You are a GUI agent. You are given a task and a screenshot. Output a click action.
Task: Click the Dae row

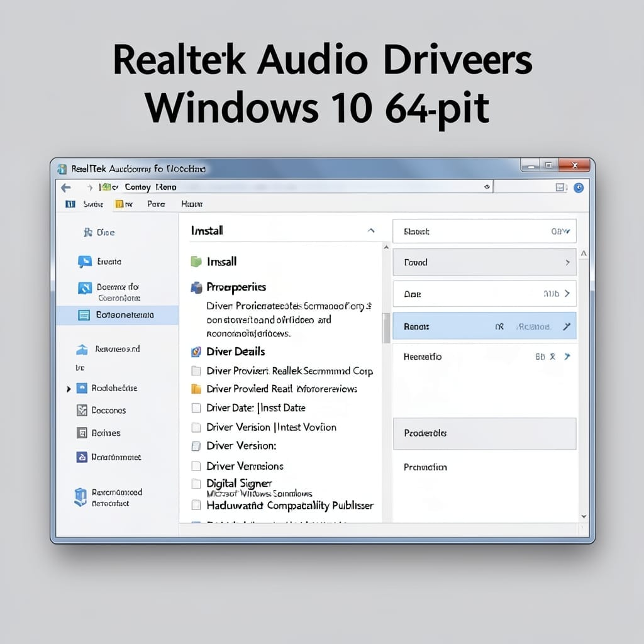[484, 294]
